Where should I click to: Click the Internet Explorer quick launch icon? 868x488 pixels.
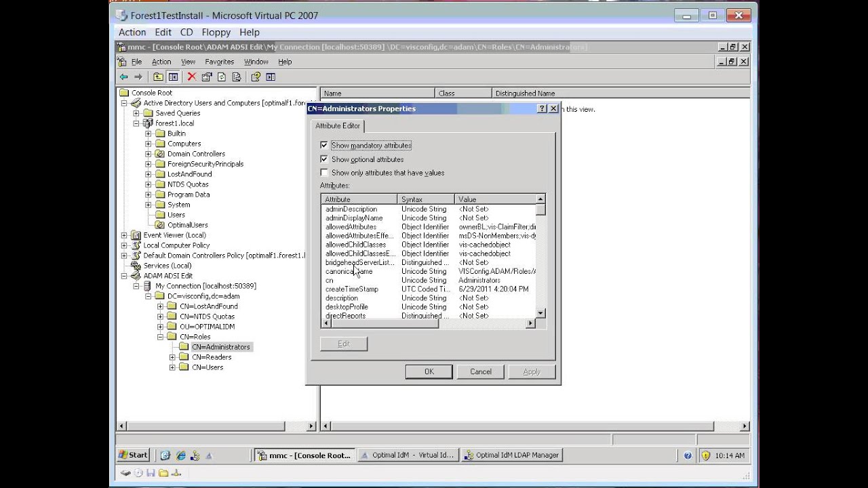click(x=180, y=455)
